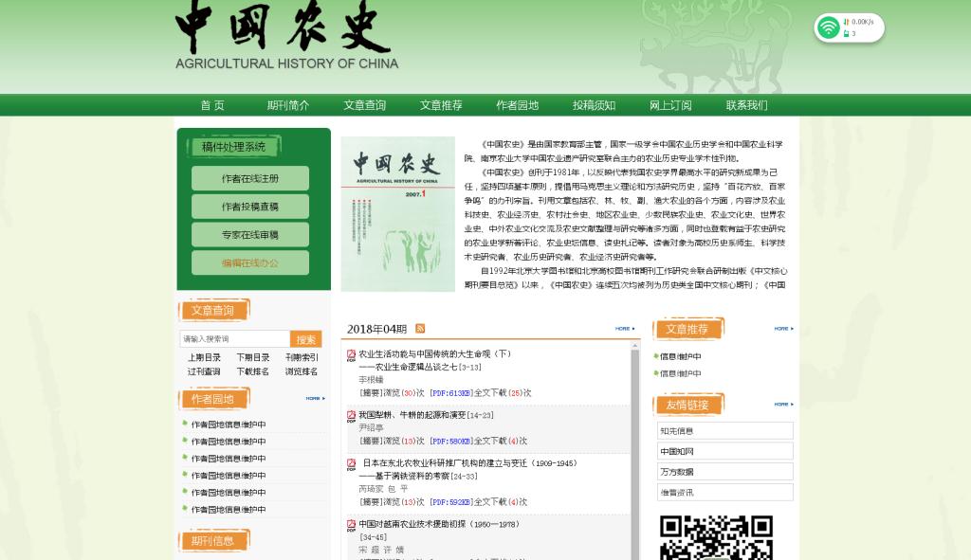Open the 投稿须知 menu item
The width and height of the screenshot is (971, 560).
click(x=594, y=105)
